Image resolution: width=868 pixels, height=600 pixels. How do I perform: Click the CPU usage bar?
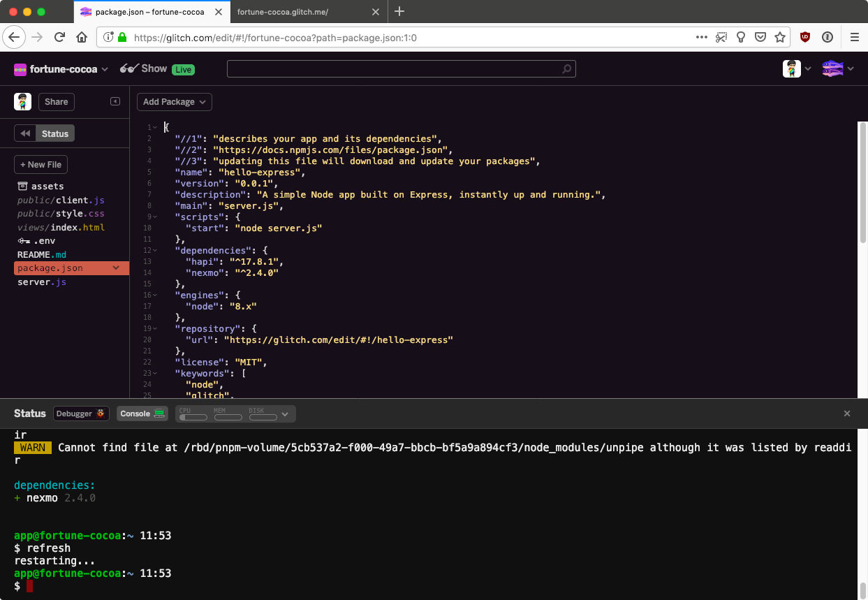[x=193, y=417]
